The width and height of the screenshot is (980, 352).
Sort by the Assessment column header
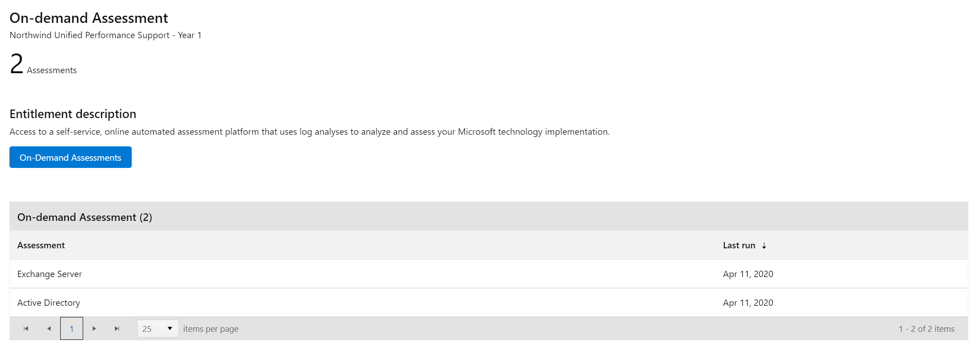click(x=41, y=245)
